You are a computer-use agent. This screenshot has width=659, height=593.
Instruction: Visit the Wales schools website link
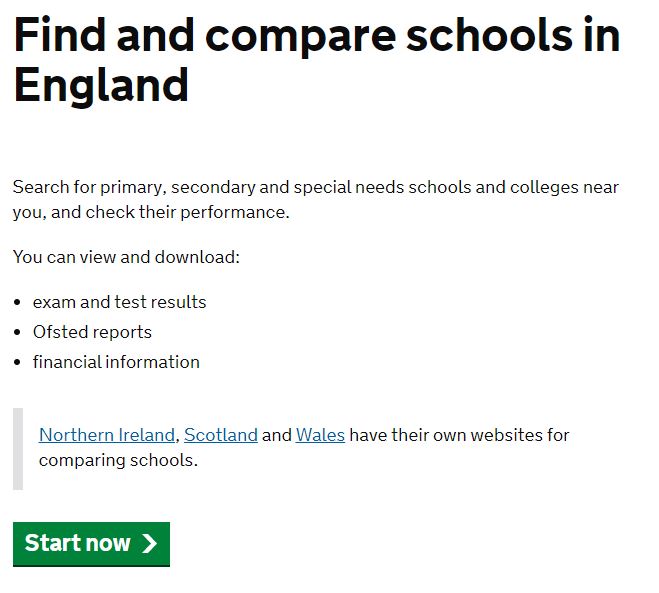pos(320,435)
